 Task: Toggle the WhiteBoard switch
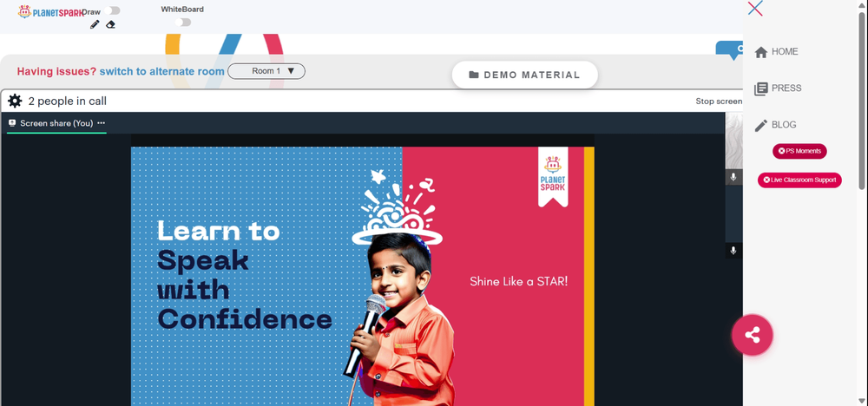click(182, 23)
